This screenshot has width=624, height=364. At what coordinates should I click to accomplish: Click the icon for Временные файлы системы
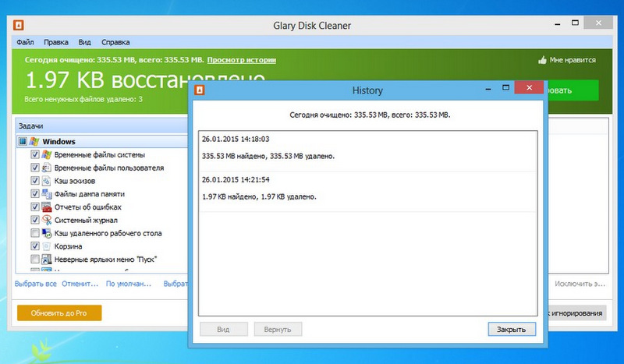click(x=47, y=154)
